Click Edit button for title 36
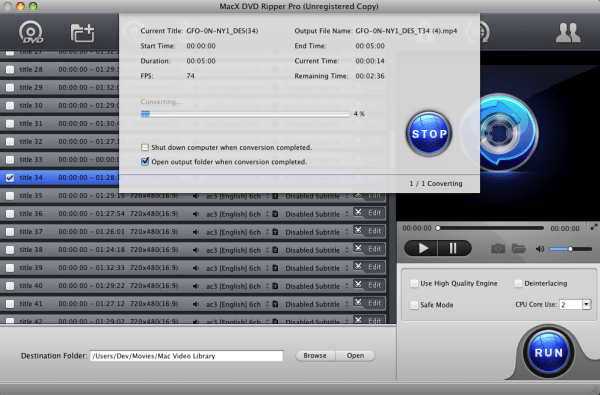 (374, 213)
